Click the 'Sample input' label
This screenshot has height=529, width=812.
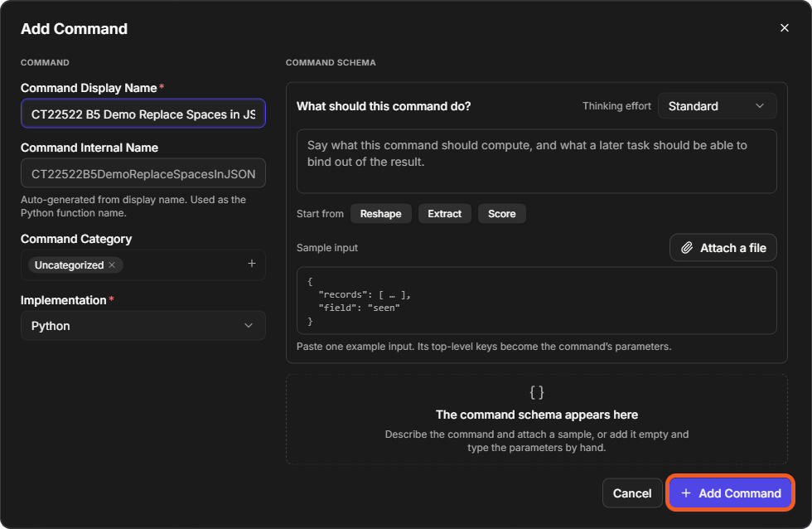(x=327, y=248)
